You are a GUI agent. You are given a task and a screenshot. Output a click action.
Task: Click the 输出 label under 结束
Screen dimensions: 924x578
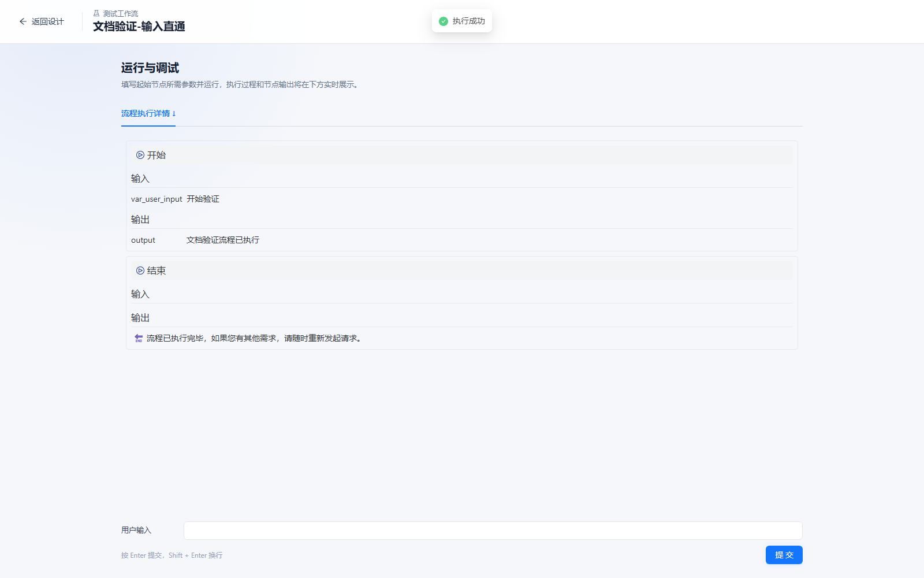(140, 318)
